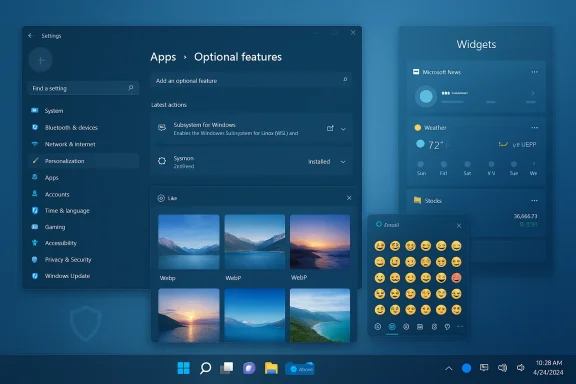Expand the Sysmon entry chevron
576x384 pixels.
(x=343, y=162)
